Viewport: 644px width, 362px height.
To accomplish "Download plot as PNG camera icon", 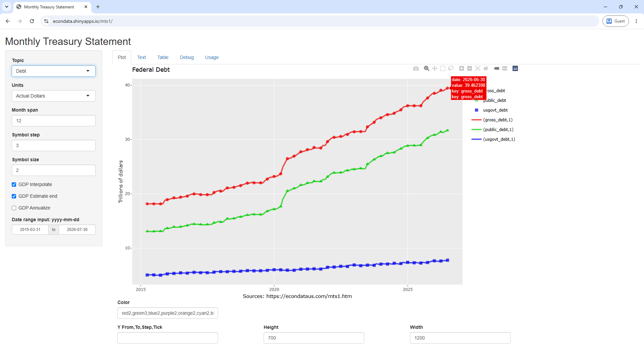I will (x=416, y=68).
